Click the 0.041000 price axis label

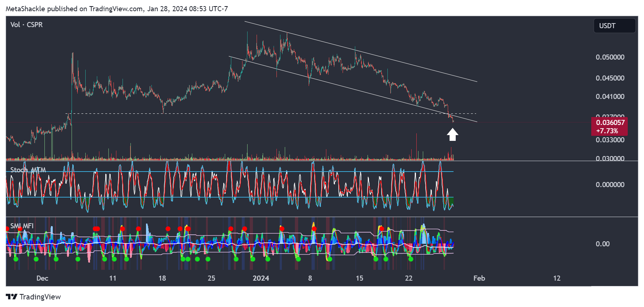[610, 96]
